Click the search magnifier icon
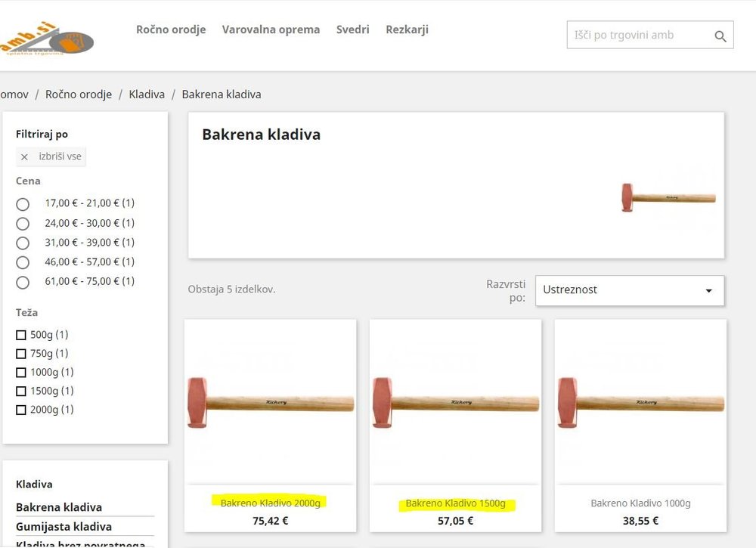 pos(720,36)
